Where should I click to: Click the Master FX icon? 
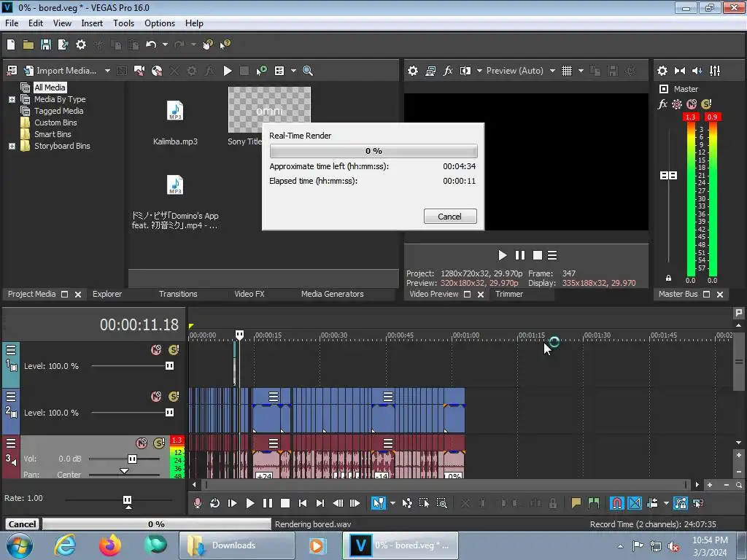point(662,104)
